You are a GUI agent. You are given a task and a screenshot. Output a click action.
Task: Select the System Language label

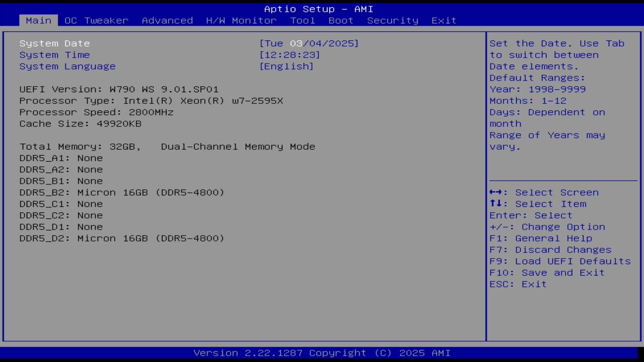click(67, 66)
